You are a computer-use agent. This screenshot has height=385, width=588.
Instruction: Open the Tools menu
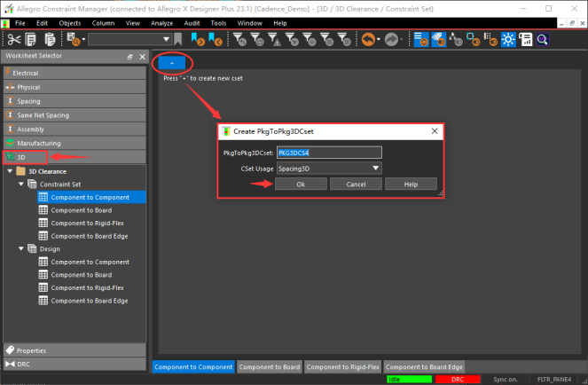click(218, 23)
